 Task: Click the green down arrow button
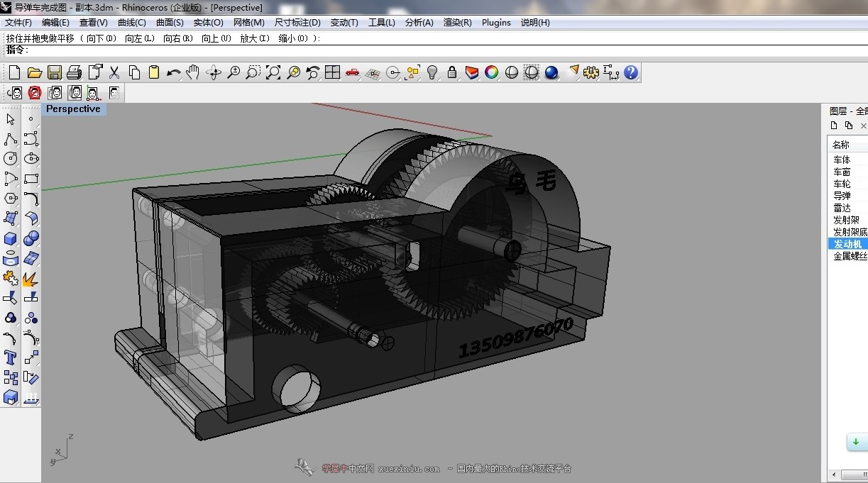click(x=856, y=442)
